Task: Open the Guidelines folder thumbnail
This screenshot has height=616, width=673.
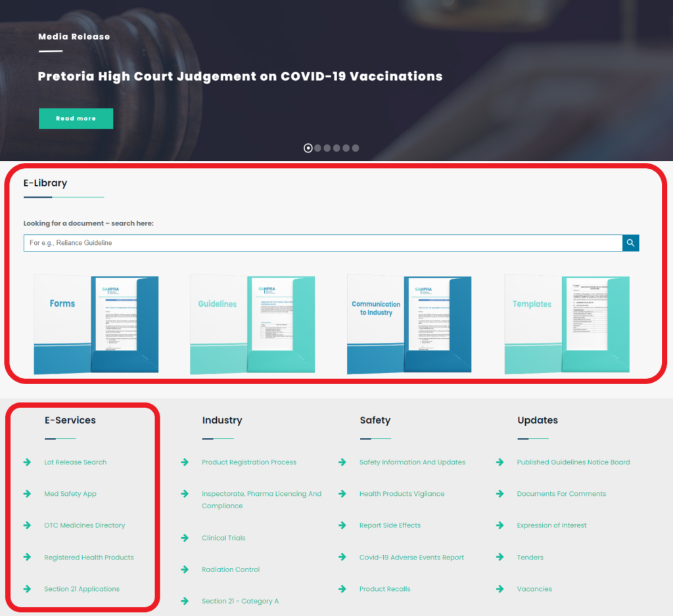Action: [x=252, y=324]
